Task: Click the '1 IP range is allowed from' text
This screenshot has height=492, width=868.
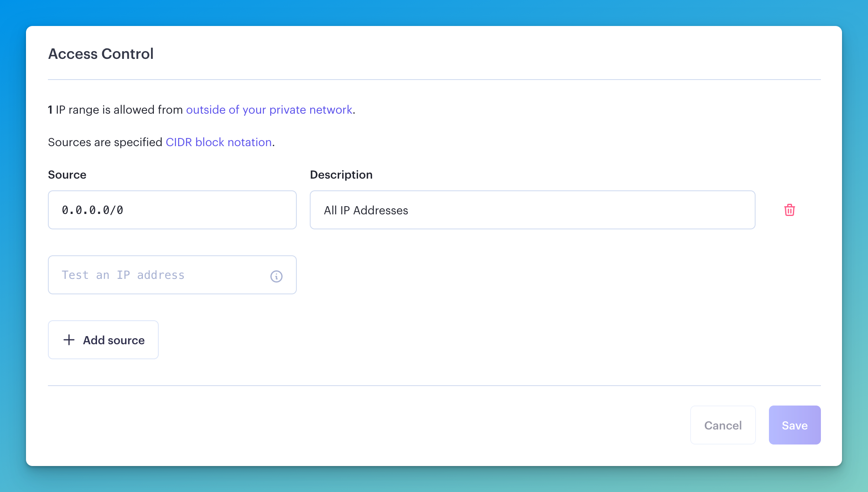Action: pyautogui.click(x=115, y=110)
